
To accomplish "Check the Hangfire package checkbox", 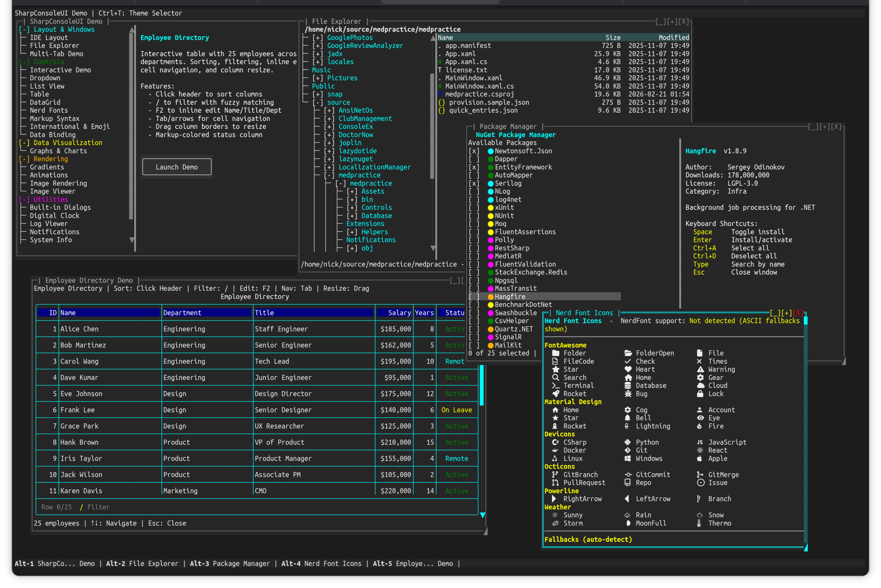I will tap(474, 296).
